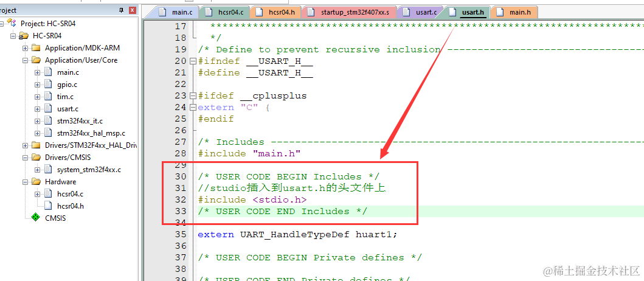
Task: Fold the #ifndef __USART_H__ block
Action: pyautogui.click(x=193, y=61)
